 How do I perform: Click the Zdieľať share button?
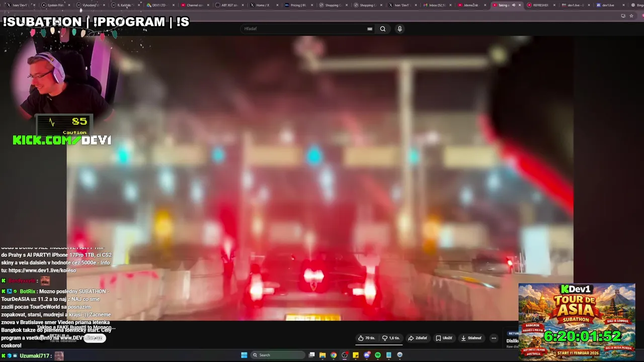(418, 338)
